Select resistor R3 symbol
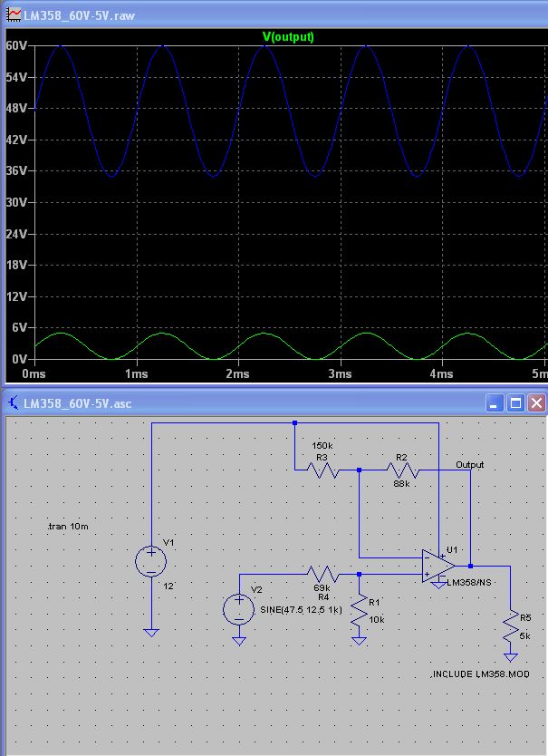This screenshot has height=756, width=548. pyautogui.click(x=322, y=470)
